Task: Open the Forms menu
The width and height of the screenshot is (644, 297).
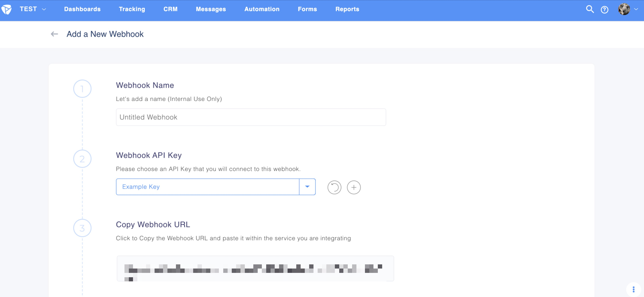Action: pyautogui.click(x=307, y=9)
